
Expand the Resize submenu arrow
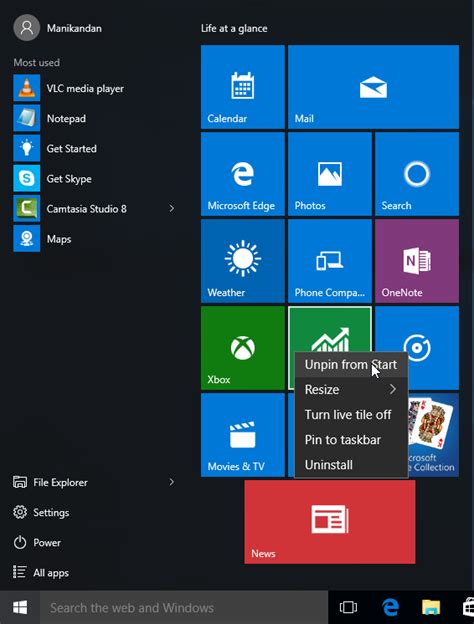[x=393, y=389]
